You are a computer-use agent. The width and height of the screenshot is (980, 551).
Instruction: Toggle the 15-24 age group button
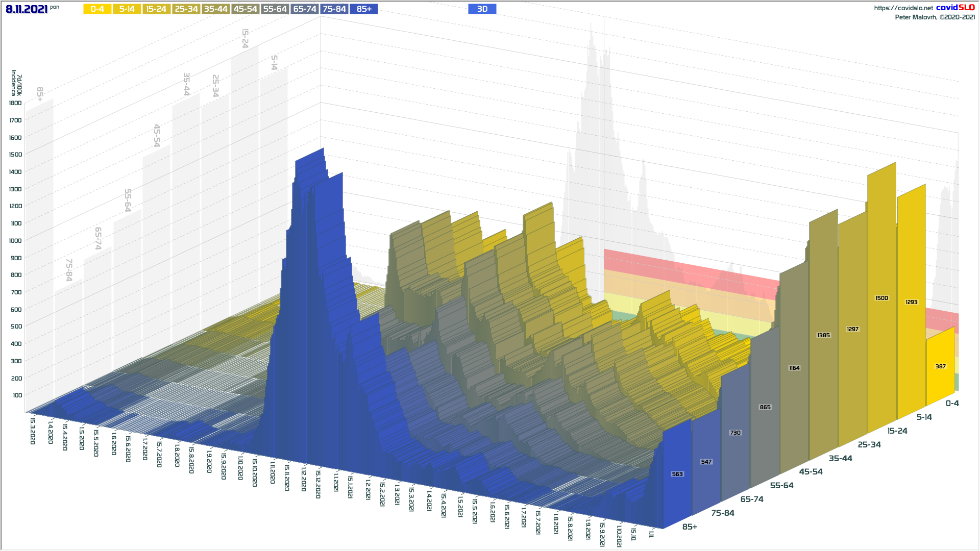156,9
